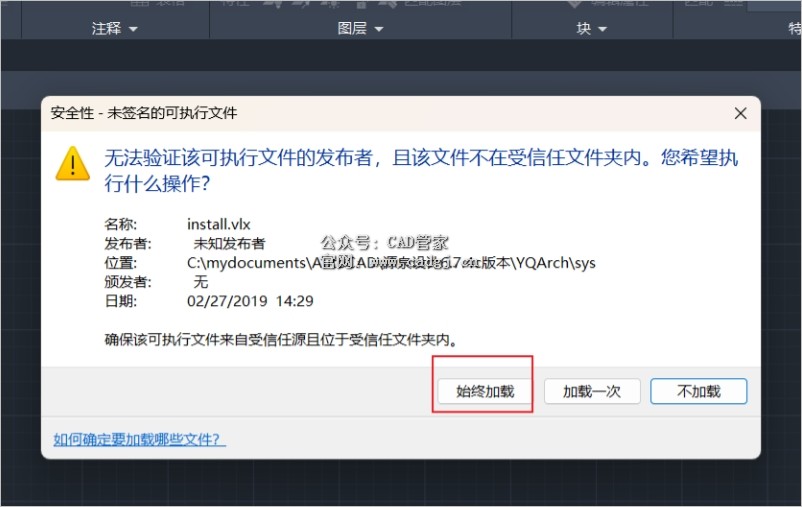The height and width of the screenshot is (507, 802).
Task: Open the 如何确定要加载哪些文件? help link
Action: [x=139, y=439]
